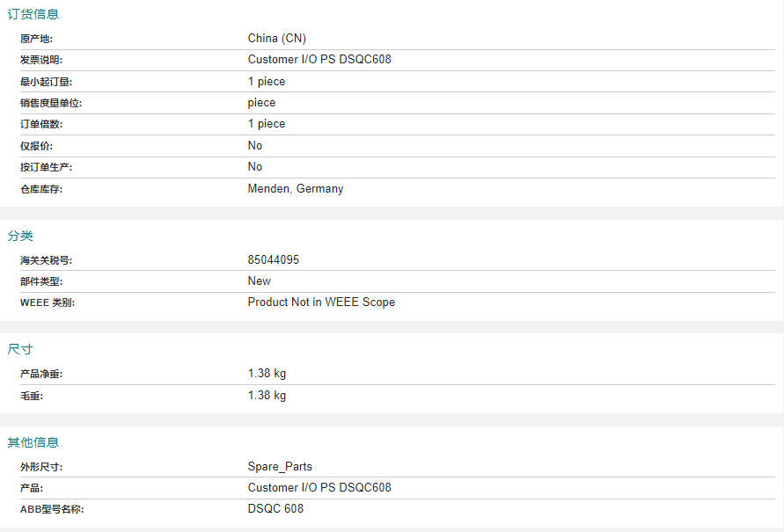The height and width of the screenshot is (532, 784).
Task: Click the Menden, Germany warehouse value
Action: (x=296, y=189)
